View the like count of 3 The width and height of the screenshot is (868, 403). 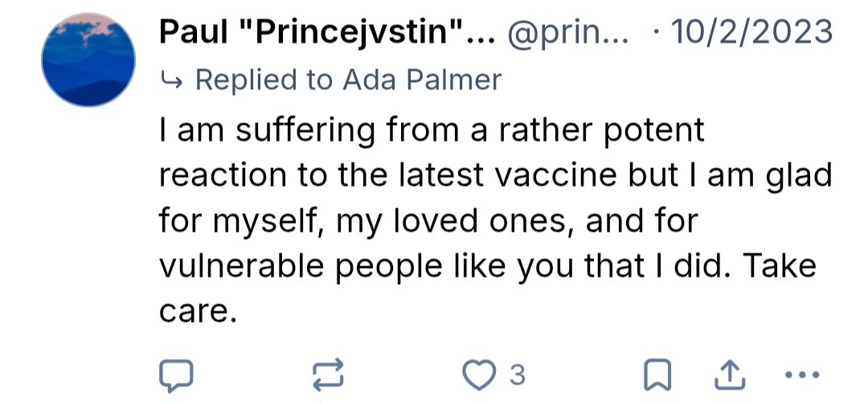tap(518, 374)
